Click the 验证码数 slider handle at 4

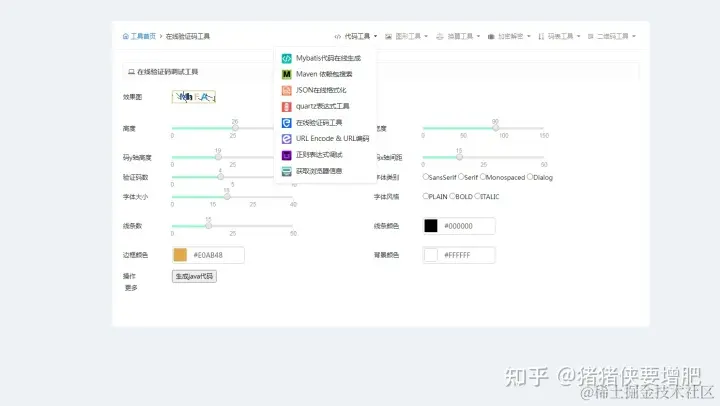pos(220,177)
